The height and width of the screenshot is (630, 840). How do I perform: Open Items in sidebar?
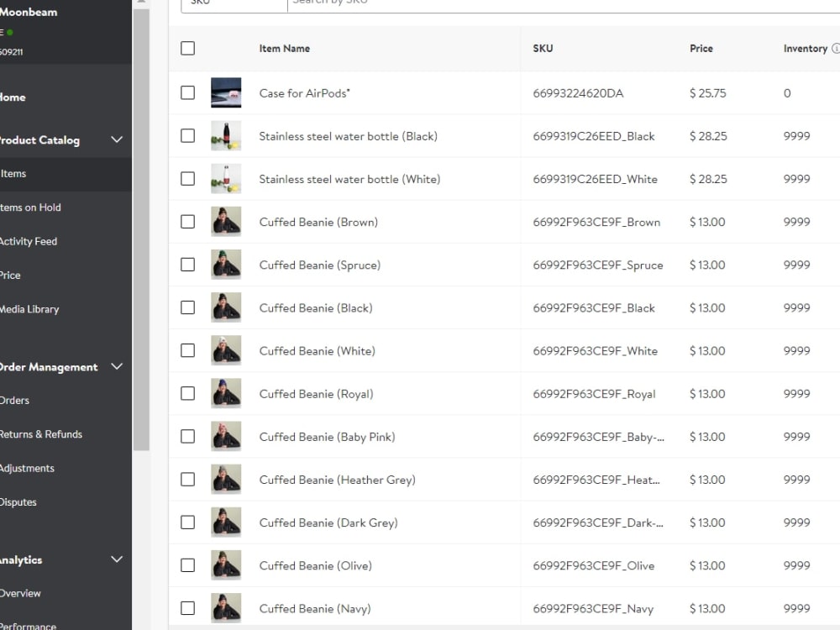pyautogui.click(x=13, y=174)
